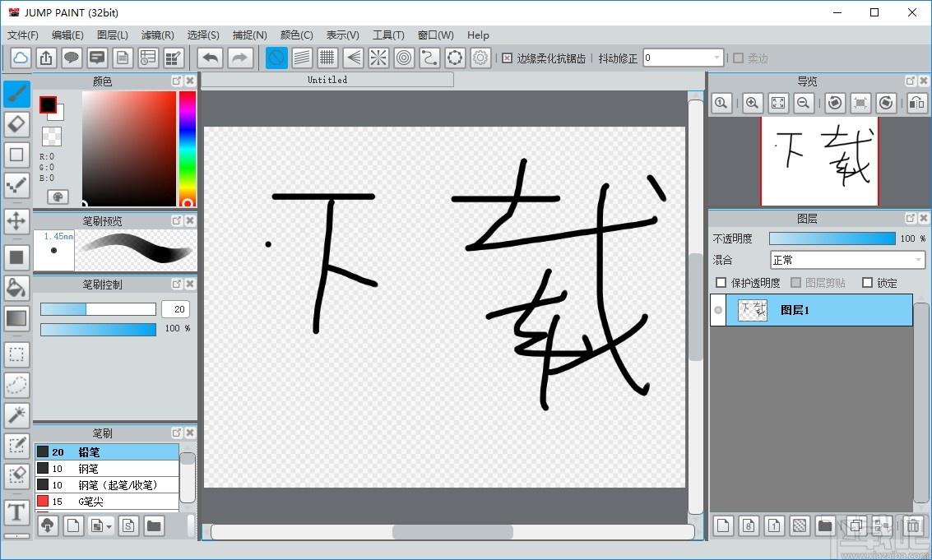Select the Lasso tool
932x560 pixels.
[16, 385]
